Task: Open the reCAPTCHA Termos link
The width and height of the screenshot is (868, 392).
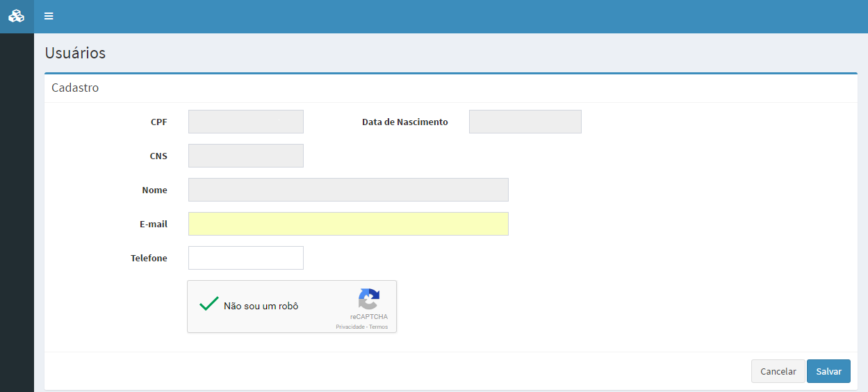Action: [x=379, y=327]
